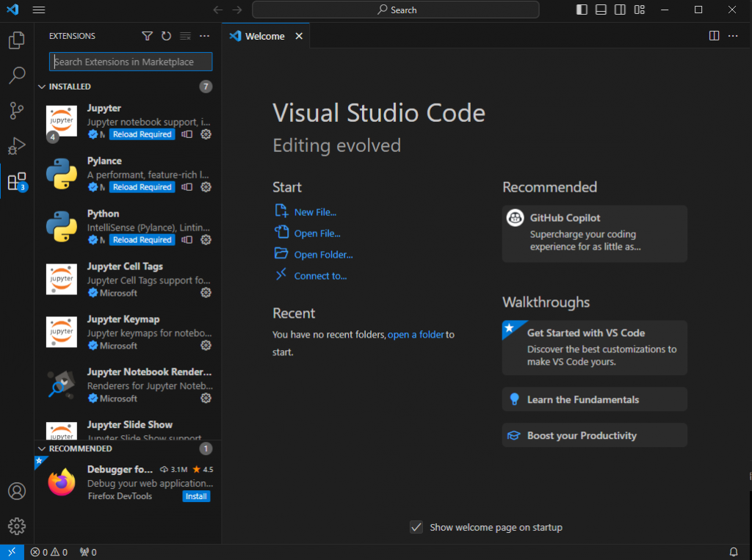Refresh the extensions list
This screenshot has height=560, width=752.
[x=166, y=36]
